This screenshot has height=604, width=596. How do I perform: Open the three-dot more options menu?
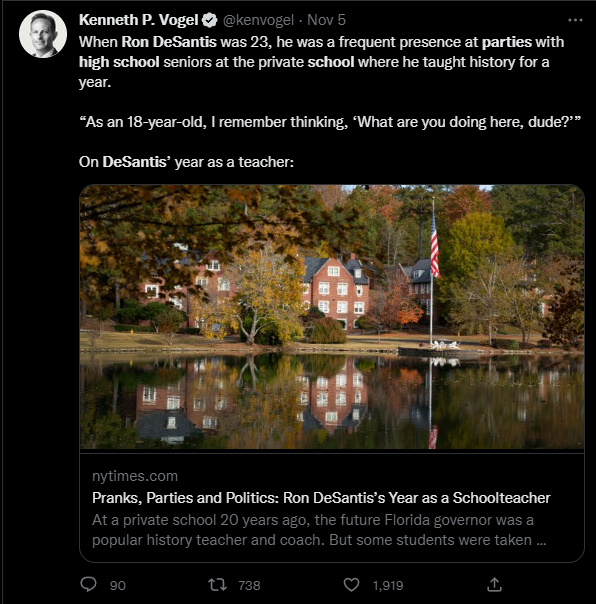click(x=575, y=20)
